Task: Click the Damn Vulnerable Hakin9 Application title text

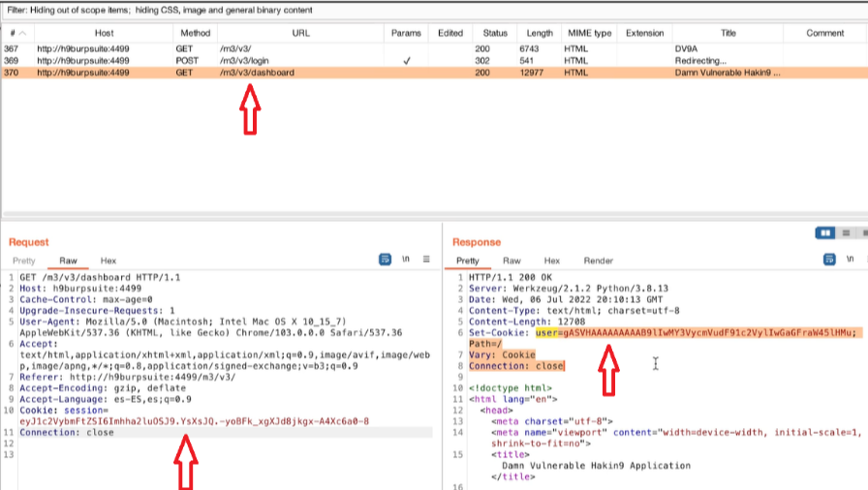Action: [596, 466]
